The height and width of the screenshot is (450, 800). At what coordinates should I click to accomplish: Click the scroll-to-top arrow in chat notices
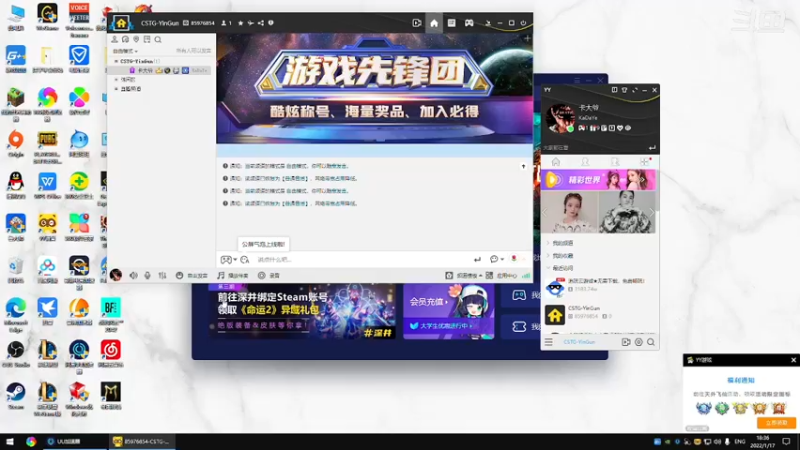tap(523, 166)
